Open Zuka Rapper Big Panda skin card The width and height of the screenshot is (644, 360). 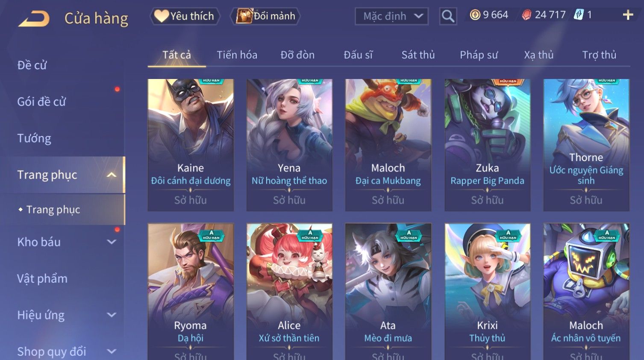[x=487, y=145]
